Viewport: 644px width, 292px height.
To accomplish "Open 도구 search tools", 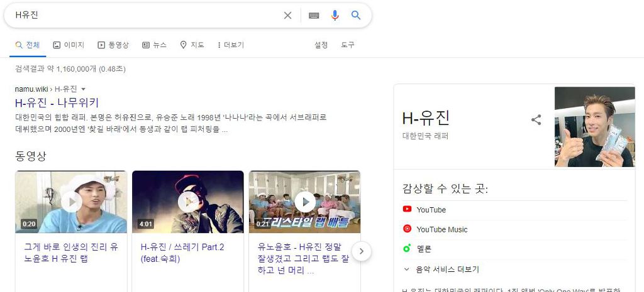I will point(347,45).
